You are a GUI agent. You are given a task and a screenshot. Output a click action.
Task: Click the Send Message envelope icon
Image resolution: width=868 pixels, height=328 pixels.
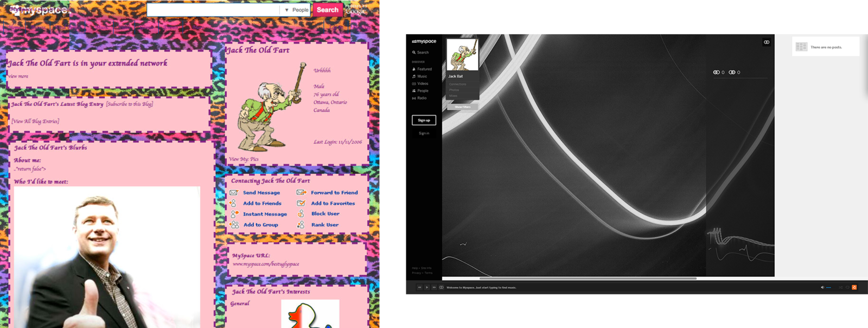click(x=234, y=193)
